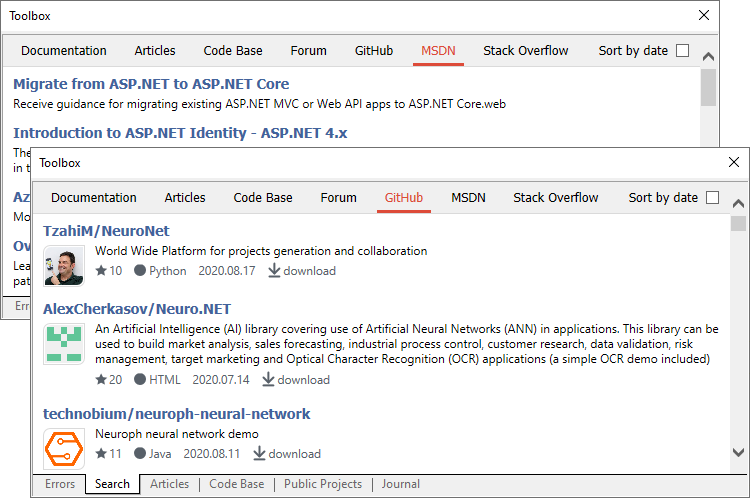750x498 pixels.
Task: Click download arrow icon for neuroph-neural-network
Action: pyautogui.click(x=259, y=454)
